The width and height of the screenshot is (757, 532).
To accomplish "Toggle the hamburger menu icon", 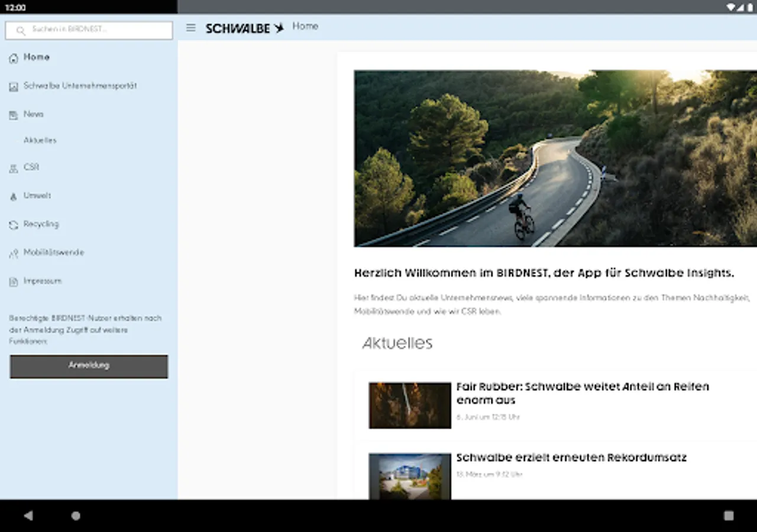I will tap(190, 28).
